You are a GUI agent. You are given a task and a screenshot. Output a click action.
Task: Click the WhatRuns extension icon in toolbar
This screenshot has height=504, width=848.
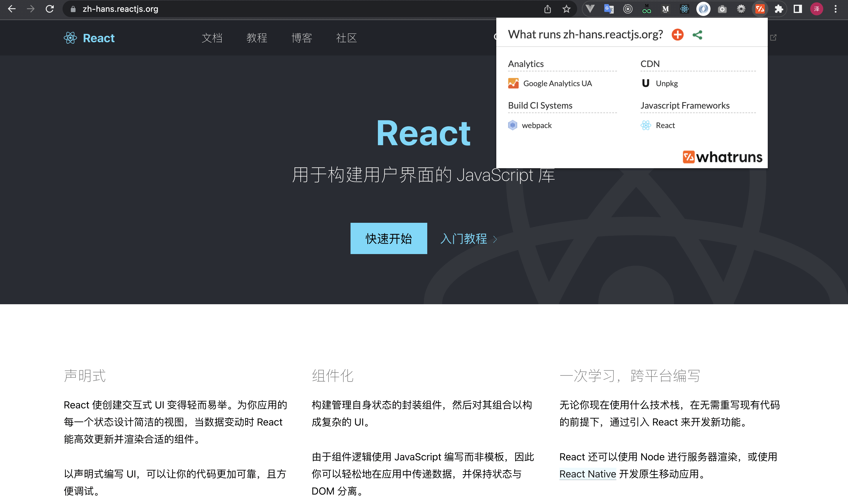(760, 9)
